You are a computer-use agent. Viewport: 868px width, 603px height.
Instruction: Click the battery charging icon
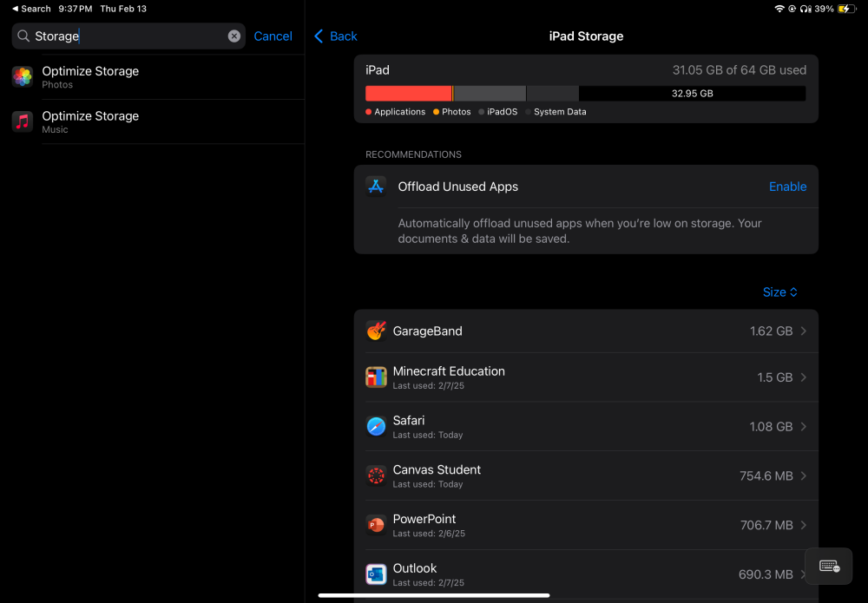[846, 9]
